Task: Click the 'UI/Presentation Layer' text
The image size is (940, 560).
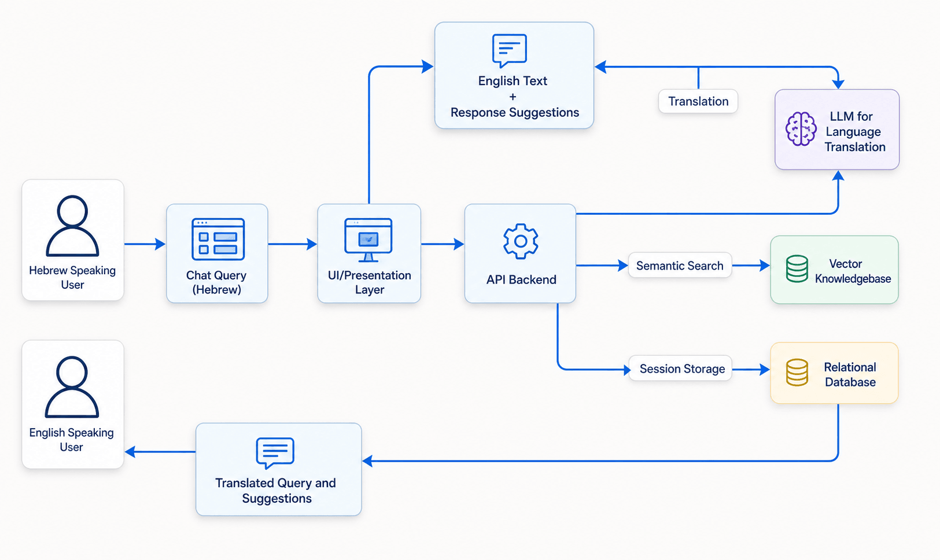Action: [370, 282]
